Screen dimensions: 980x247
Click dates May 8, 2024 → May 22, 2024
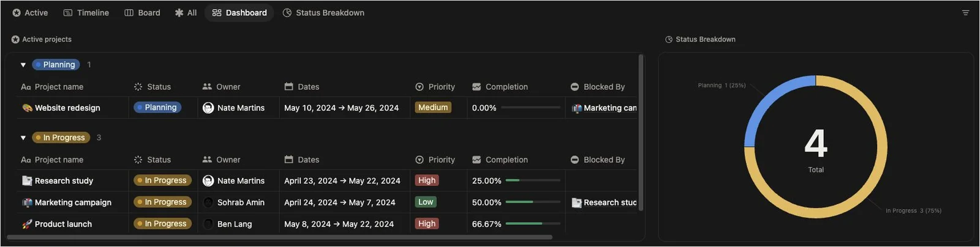(x=339, y=224)
